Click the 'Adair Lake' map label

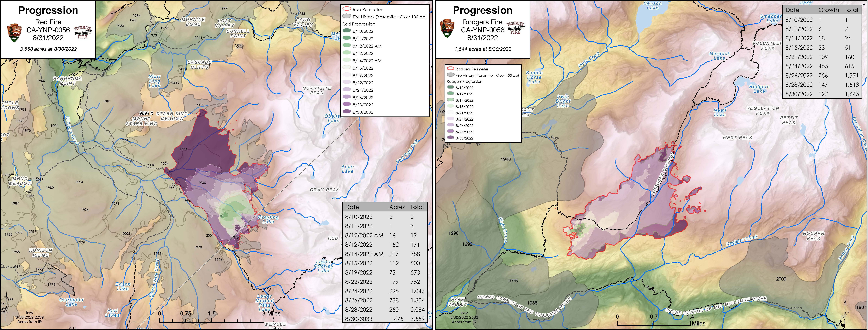348,169
